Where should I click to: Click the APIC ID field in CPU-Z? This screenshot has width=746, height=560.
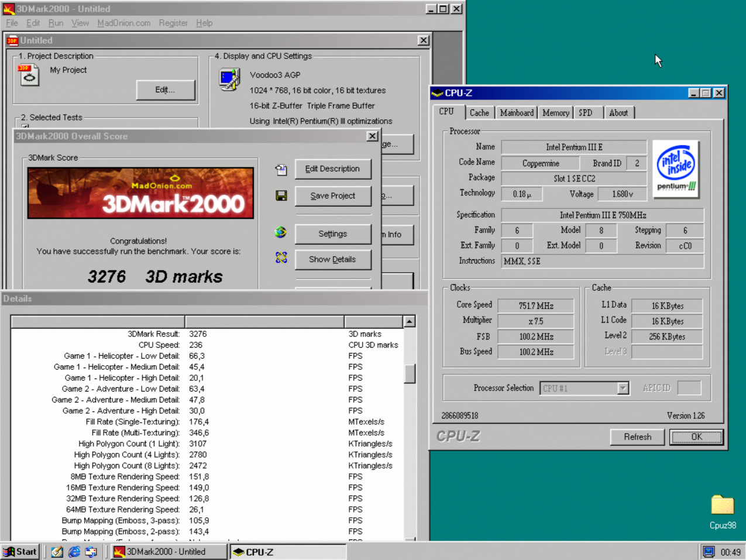(x=689, y=387)
